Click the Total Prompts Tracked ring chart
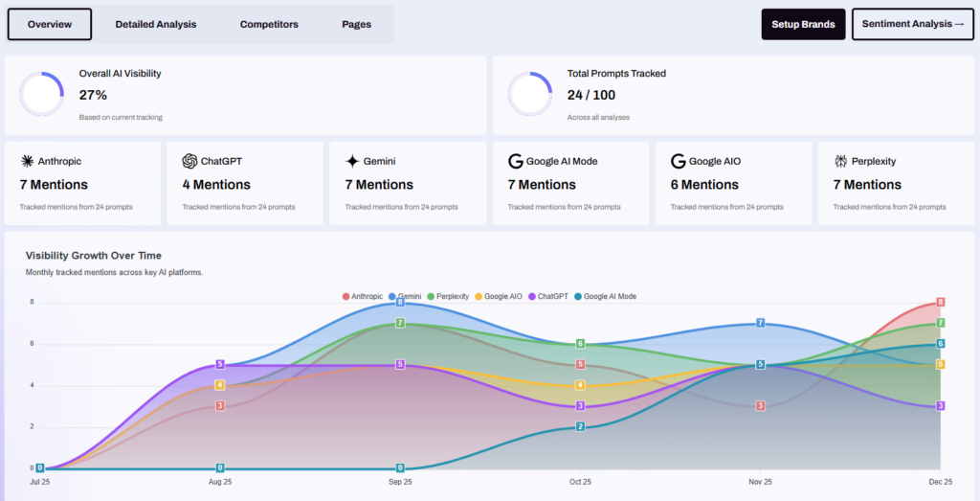980x501 pixels. point(529,94)
